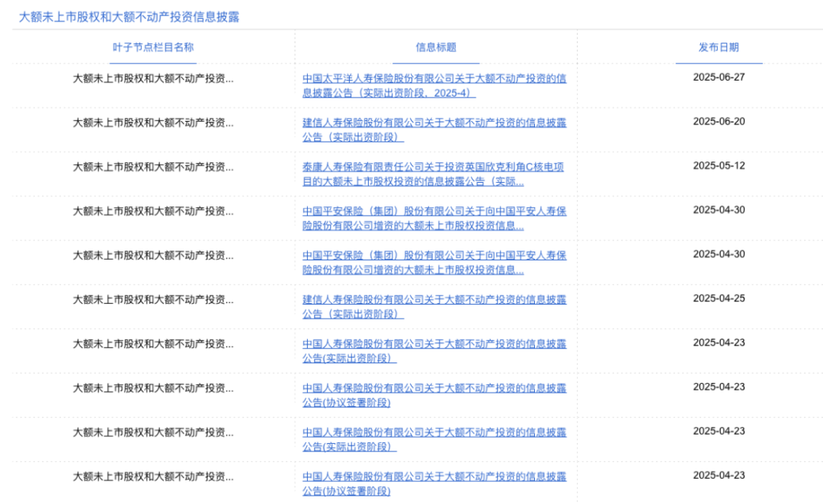Select the 2025-06-27 date cell
823x504 pixels.
[x=719, y=77]
